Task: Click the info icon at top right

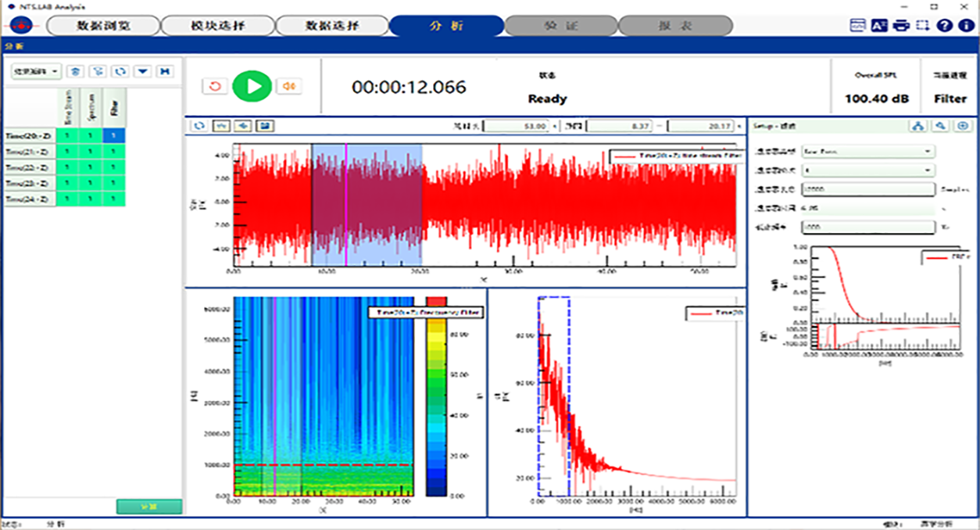Action: (x=966, y=25)
